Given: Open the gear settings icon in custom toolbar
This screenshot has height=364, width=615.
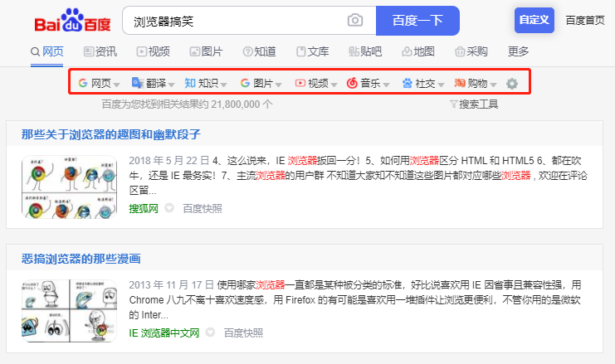Looking at the screenshot, I should coord(512,84).
